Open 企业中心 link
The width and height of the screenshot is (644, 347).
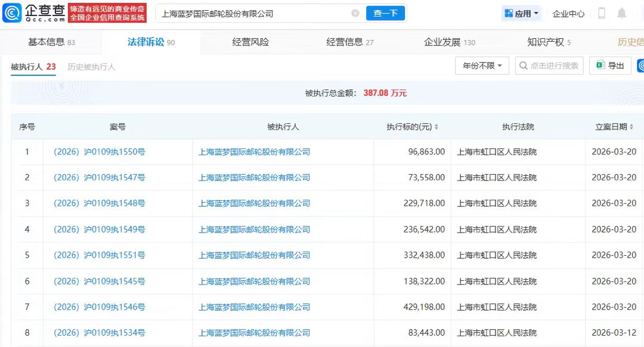[x=568, y=13]
